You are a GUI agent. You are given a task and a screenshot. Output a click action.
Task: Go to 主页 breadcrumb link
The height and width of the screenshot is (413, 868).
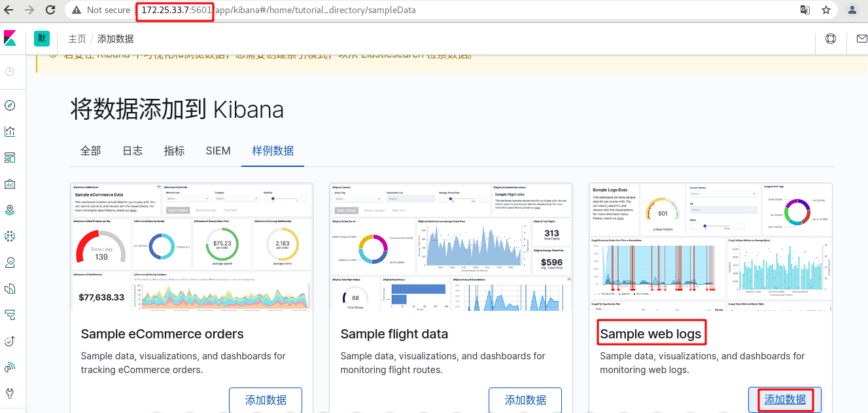tap(77, 39)
